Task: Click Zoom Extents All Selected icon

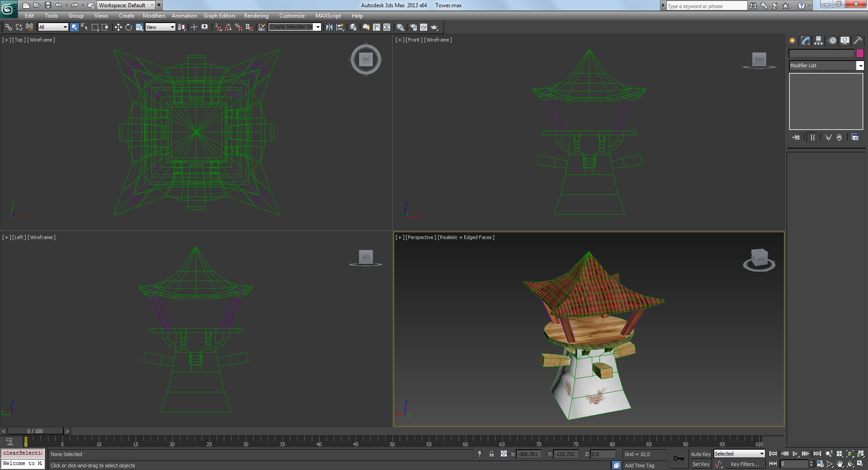Action: 860,454
